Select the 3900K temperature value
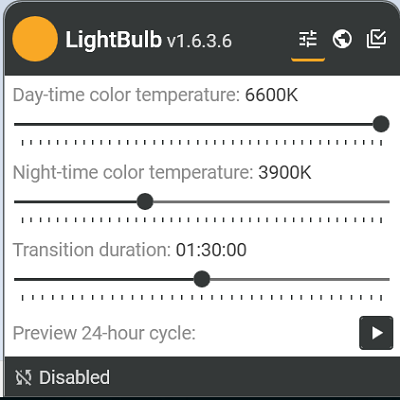This screenshot has height=400, width=400. pyautogui.click(x=285, y=173)
